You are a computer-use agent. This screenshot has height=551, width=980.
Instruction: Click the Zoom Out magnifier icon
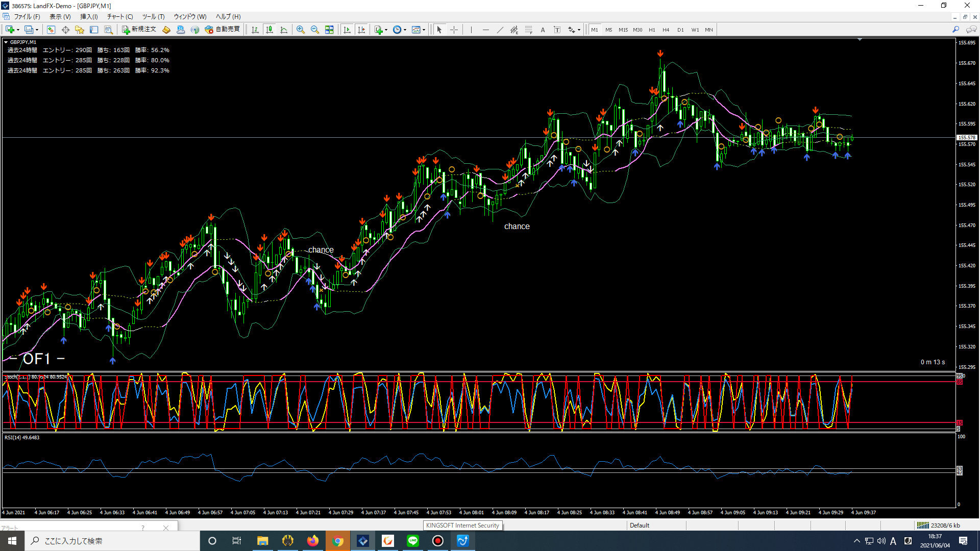(315, 30)
